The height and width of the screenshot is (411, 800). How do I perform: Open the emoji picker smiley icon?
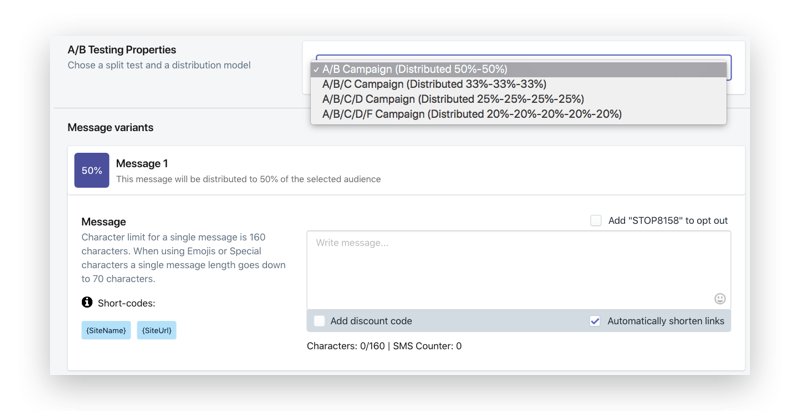tap(720, 299)
